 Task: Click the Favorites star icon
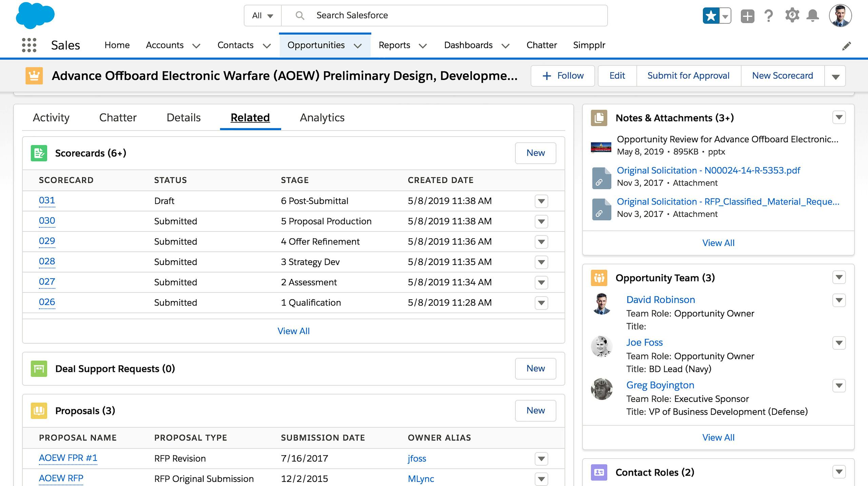(x=711, y=16)
